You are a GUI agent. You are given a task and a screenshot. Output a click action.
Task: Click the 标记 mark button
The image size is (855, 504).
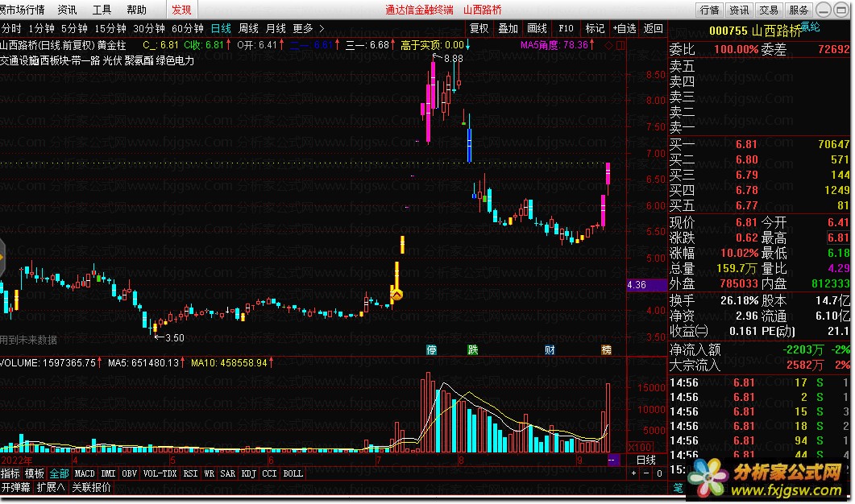click(x=595, y=28)
